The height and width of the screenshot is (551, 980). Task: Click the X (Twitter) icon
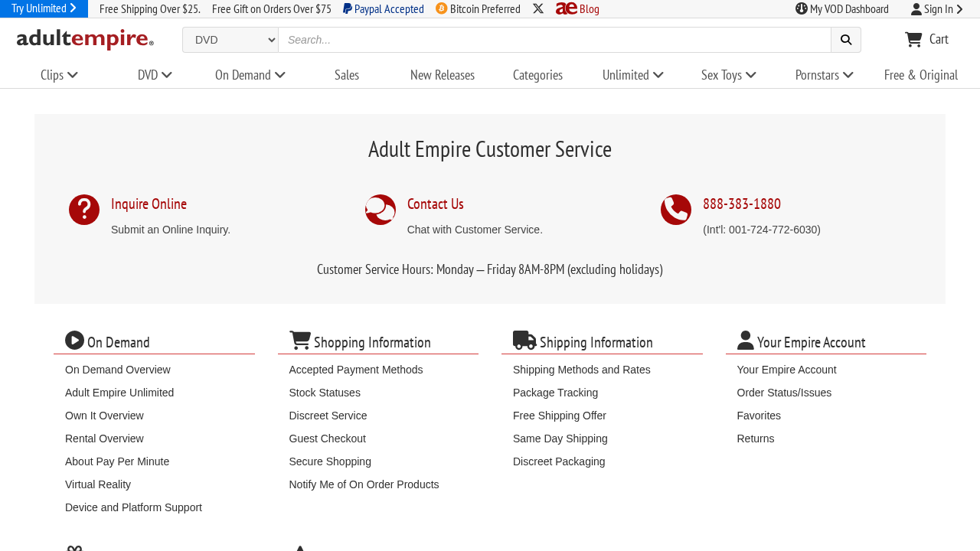pyautogui.click(x=538, y=8)
